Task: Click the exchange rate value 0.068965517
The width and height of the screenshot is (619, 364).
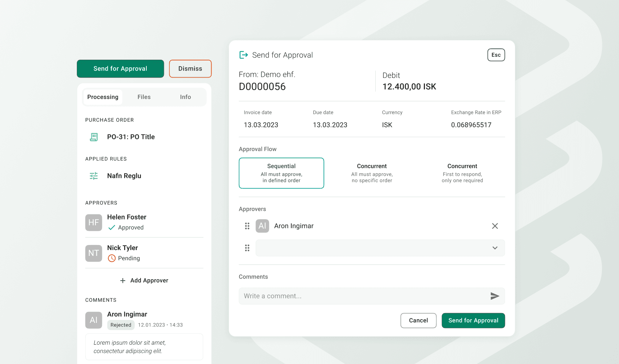Action: [x=471, y=125]
